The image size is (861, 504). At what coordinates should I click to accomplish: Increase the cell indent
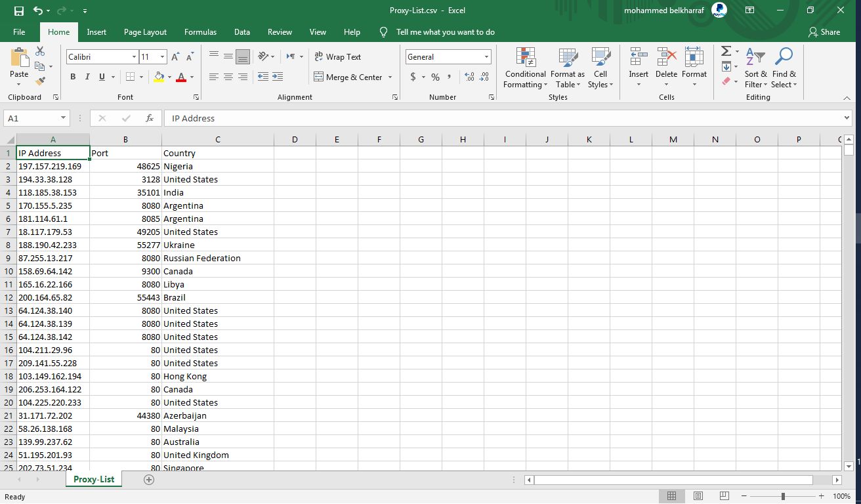tap(278, 77)
